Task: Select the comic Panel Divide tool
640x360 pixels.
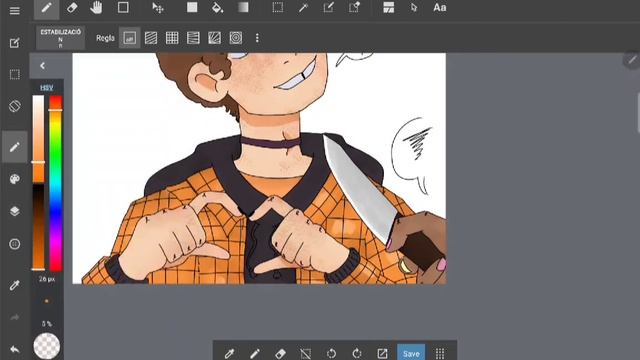Action: [389, 8]
